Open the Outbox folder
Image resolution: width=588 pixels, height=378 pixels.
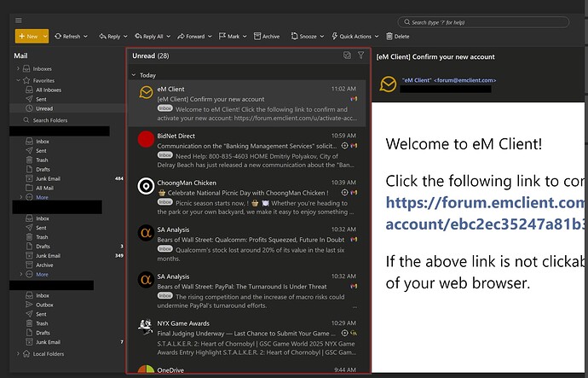pos(44,305)
